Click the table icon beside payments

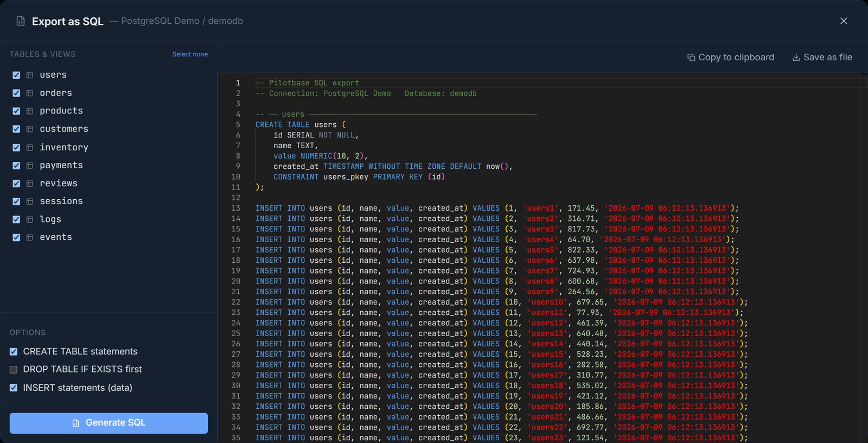[x=30, y=166]
